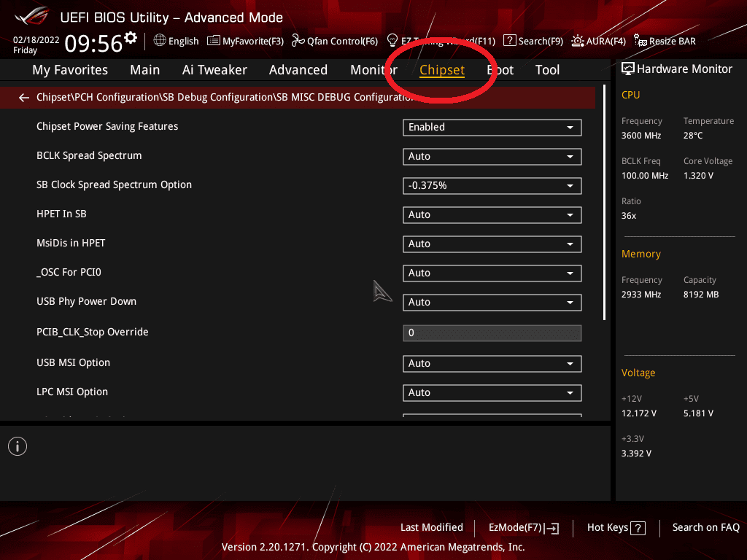
Task: Switch to EzMode(F7)
Action: point(524,528)
